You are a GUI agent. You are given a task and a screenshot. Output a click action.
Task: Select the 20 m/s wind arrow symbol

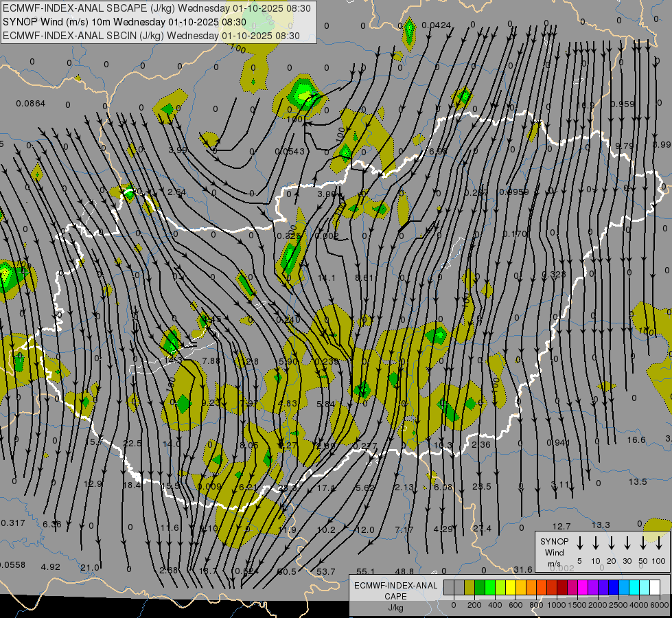click(x=612, y=543)
